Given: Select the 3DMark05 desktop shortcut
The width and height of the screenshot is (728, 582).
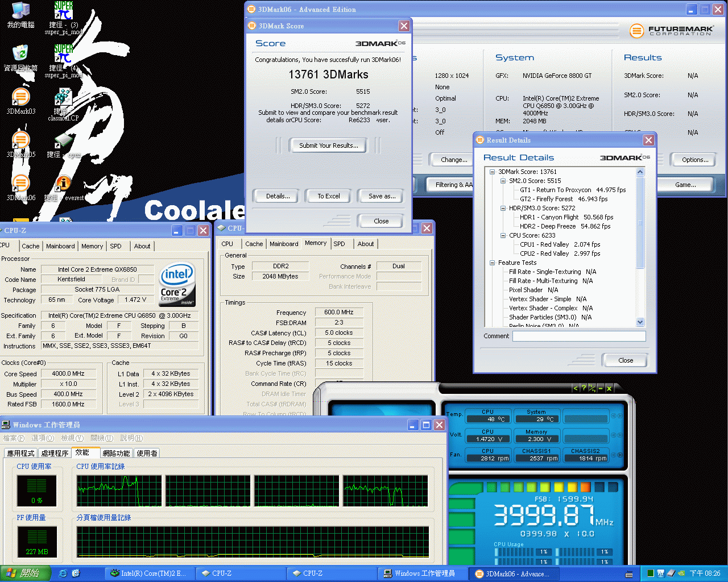Looking at the screenshot, I should [20, 144].
